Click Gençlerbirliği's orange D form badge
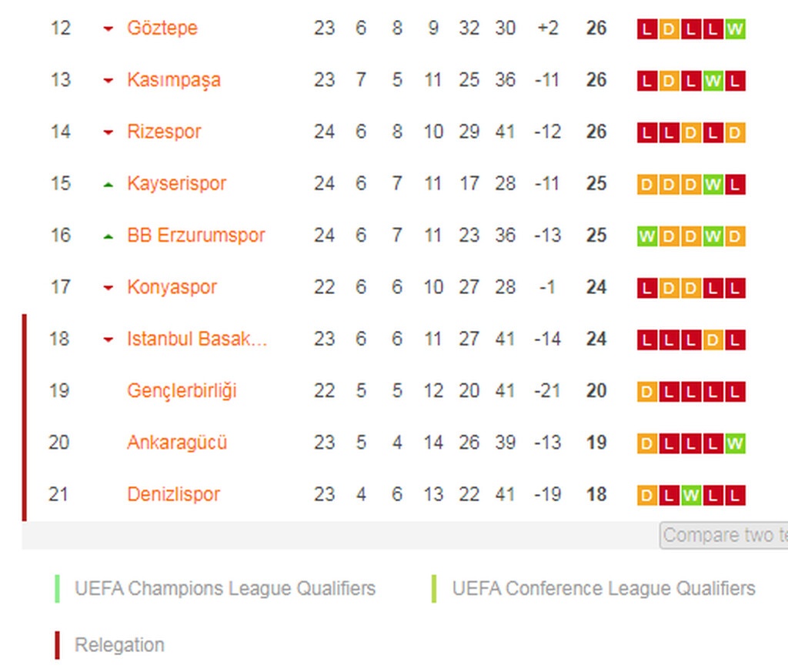This screenshot has height=672, width=788. [647, 392]
